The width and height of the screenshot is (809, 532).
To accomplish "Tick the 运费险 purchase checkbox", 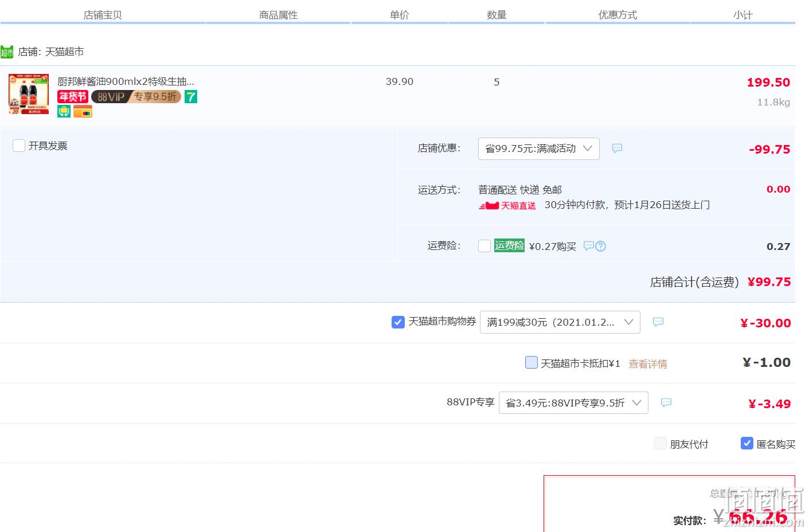I will tap(484, 246).
